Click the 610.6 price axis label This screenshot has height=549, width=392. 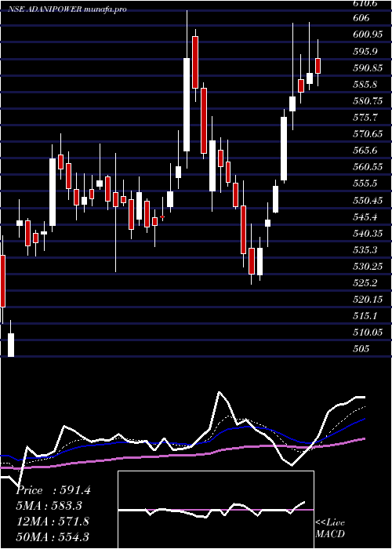click(365, 3)
